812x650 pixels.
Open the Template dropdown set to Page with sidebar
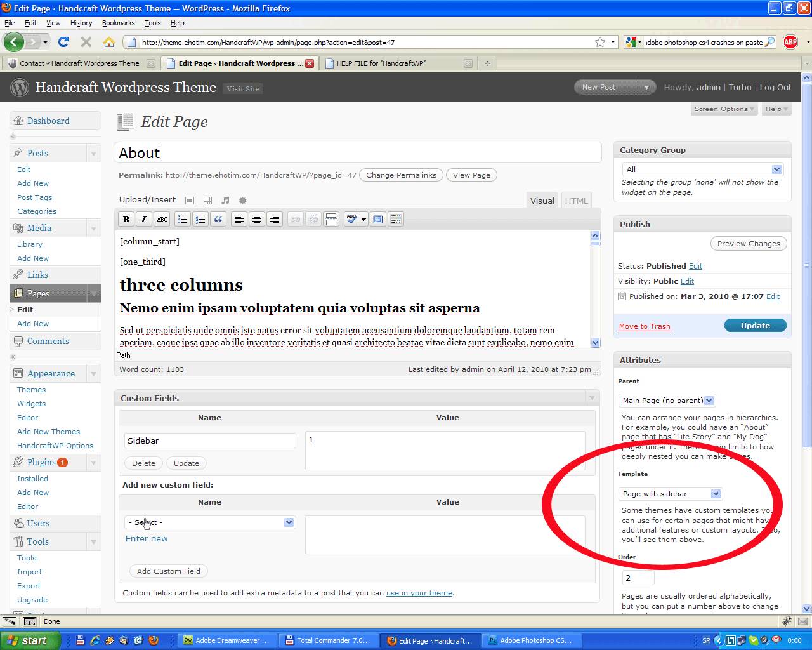click(671, 494)
